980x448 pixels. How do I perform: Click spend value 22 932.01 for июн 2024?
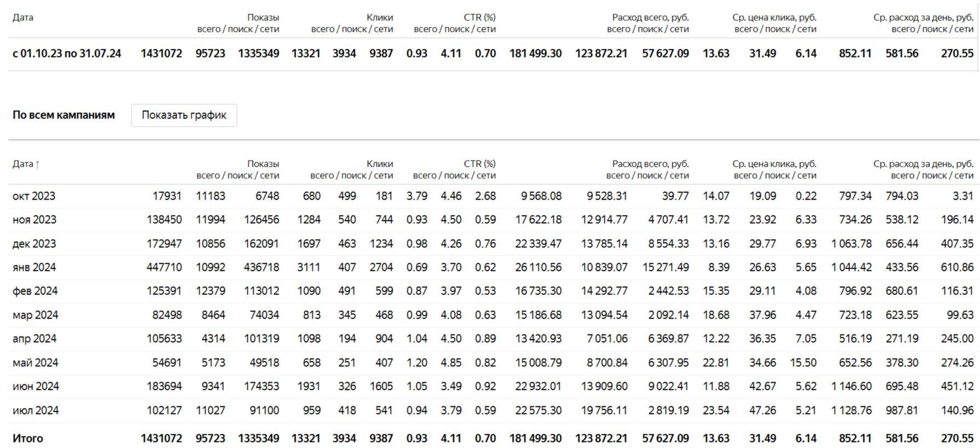click(539, 386)
